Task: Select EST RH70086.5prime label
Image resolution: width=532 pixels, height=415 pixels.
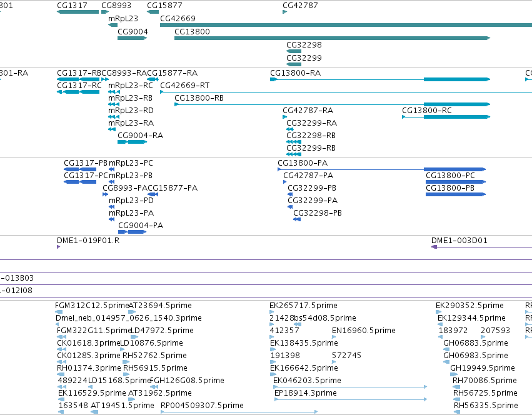Action: coord(484,381)
